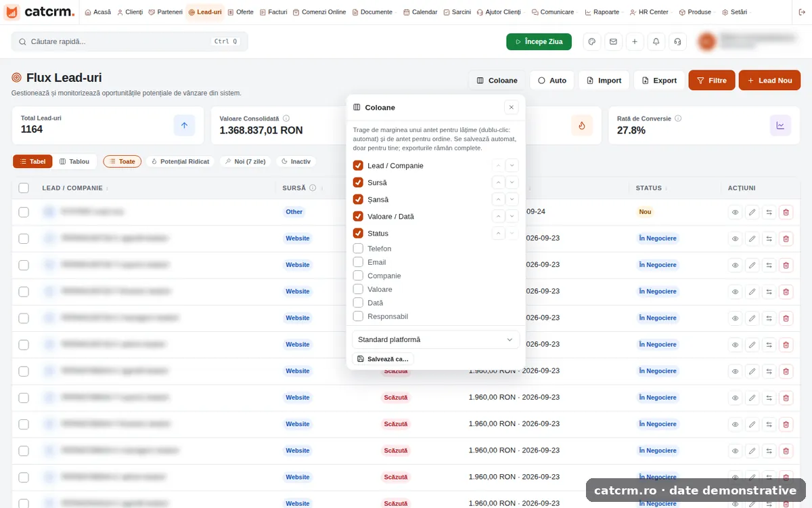Move Sursă column down in Coloane panel
The image size is (812, 508).
(x=512, y=182)
